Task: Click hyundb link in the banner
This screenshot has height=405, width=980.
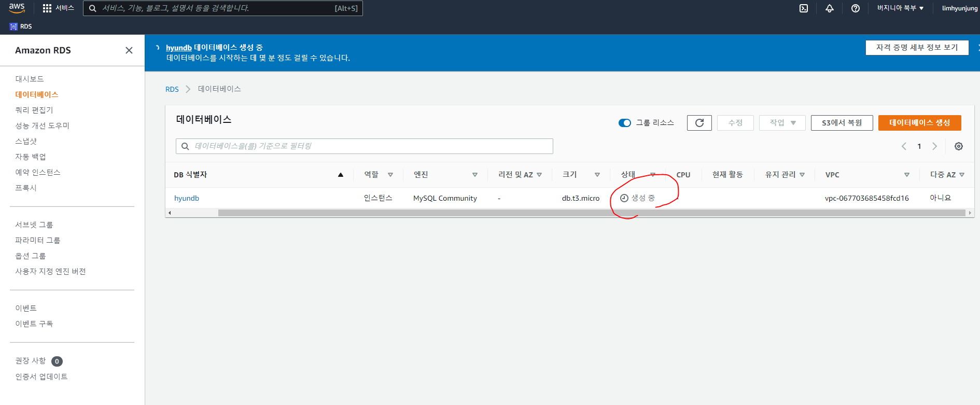Action: click(x=179, y=48)
